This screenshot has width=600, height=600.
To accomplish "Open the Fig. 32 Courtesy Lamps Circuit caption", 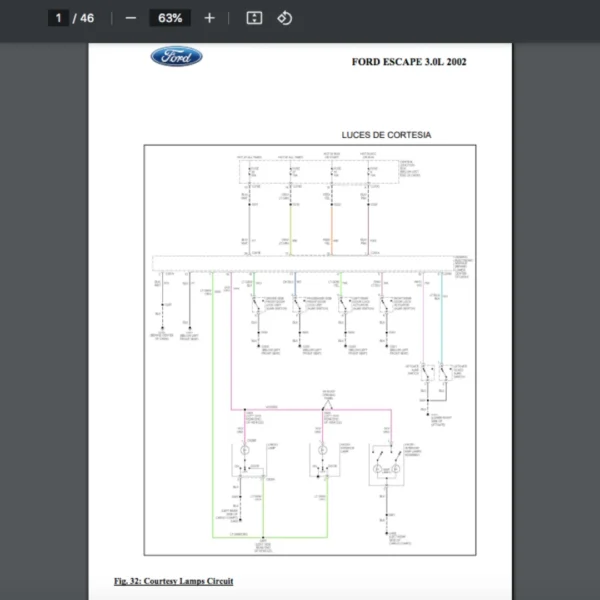I will (173, 580).
